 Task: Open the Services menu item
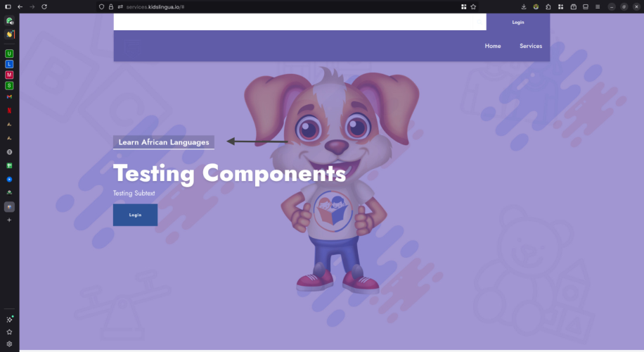[531, 46]
